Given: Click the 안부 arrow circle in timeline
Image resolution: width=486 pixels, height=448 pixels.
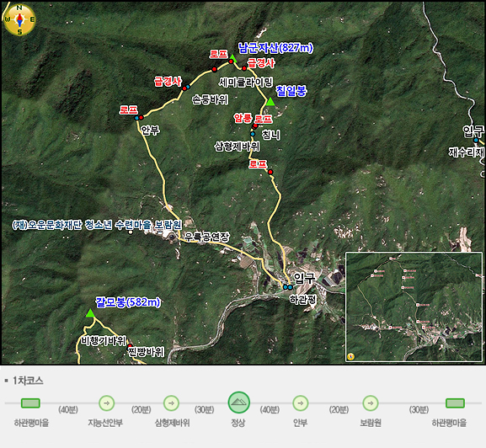Looking at the screenshot, I should pos(301,403).
